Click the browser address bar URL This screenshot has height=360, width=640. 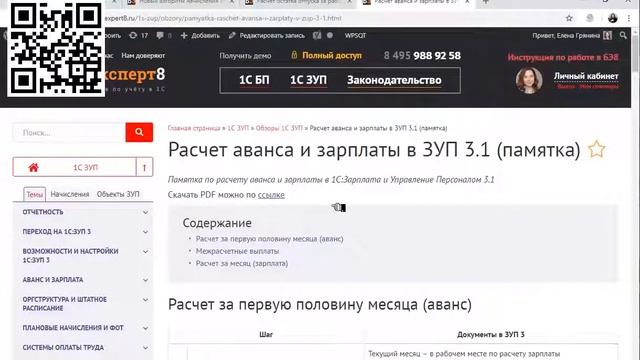[x=223, y=18]
